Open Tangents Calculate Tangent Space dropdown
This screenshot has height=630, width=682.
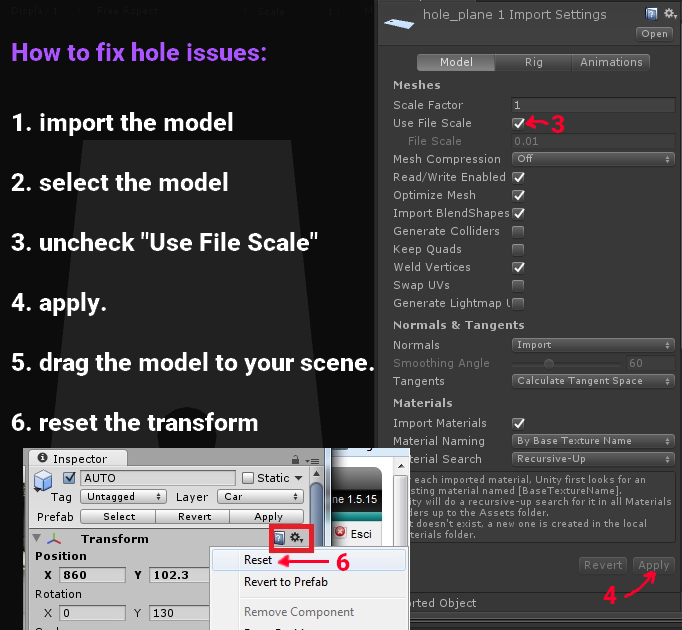[x=593, y=381]
